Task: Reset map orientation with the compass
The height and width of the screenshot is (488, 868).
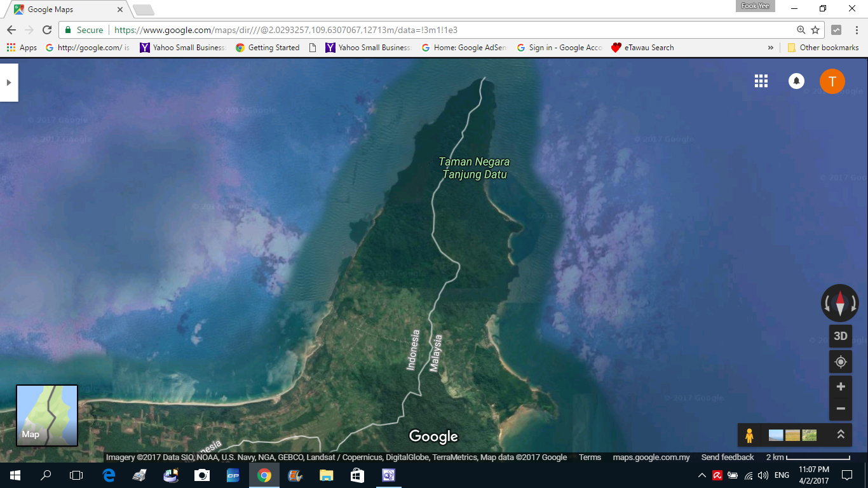Action: point(840,303)
